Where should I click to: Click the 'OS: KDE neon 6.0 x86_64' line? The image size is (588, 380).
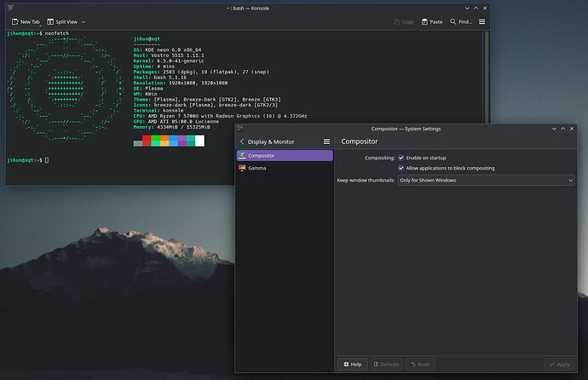point(167,49)
